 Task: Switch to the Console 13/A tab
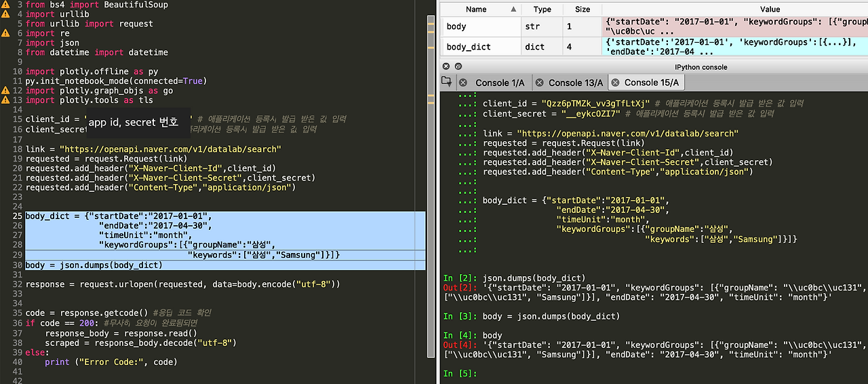click(x=576, y=83)
